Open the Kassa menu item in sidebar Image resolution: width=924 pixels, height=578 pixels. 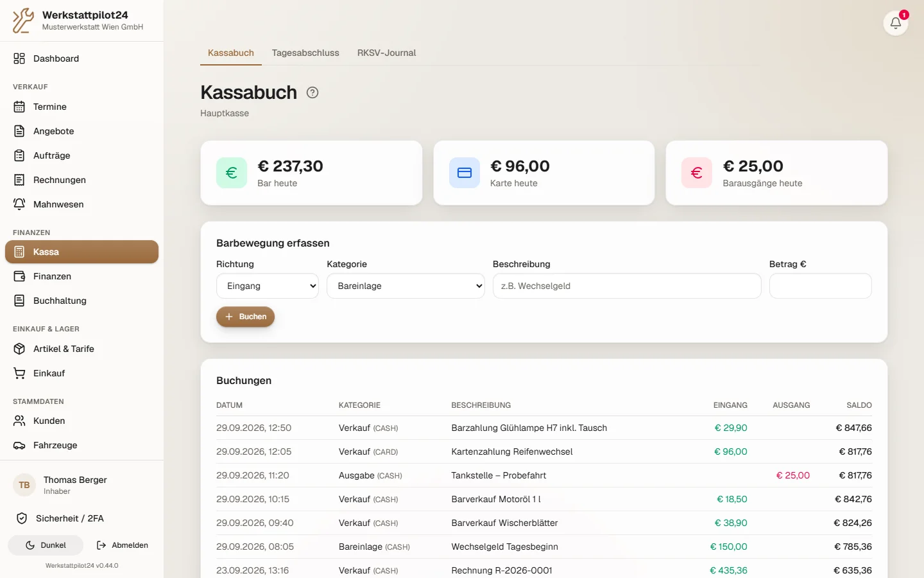click(81, 252)
